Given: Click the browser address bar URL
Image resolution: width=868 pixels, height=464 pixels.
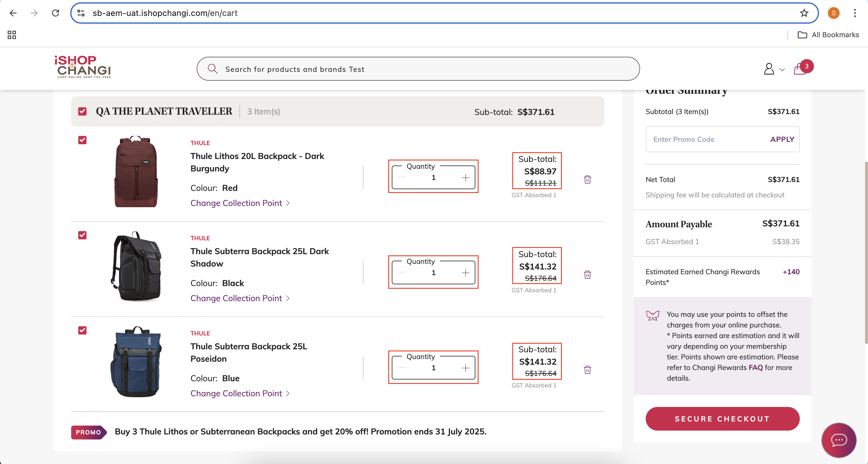Looking at the screenshot, I should [165, 13].
